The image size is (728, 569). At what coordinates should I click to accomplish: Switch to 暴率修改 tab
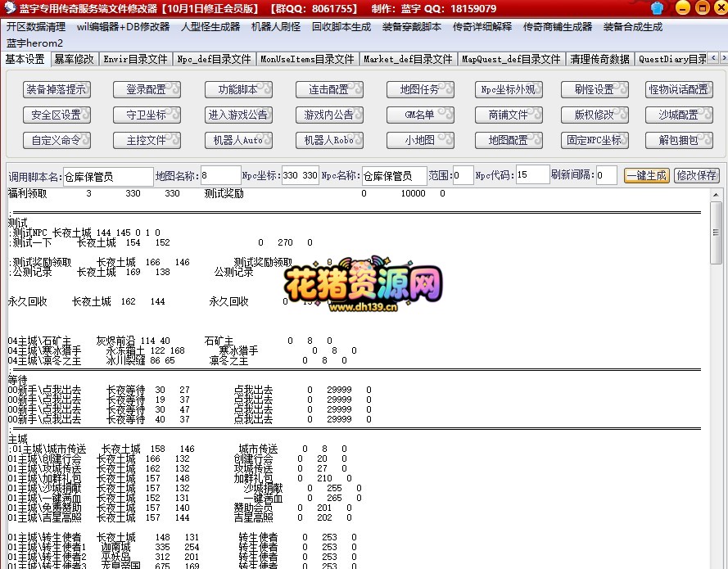pyautogui.click(x=74, y=59)
